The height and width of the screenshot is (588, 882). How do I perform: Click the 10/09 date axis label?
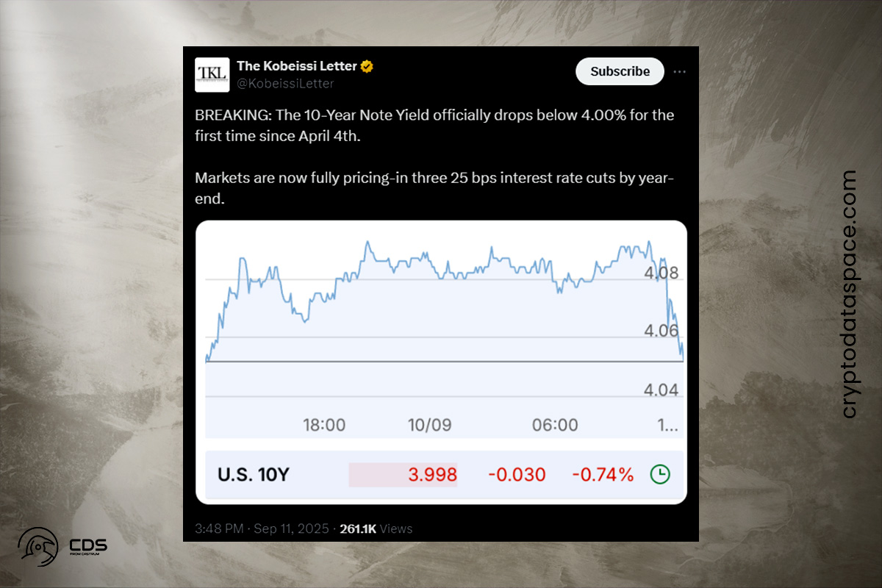point(431,425)
